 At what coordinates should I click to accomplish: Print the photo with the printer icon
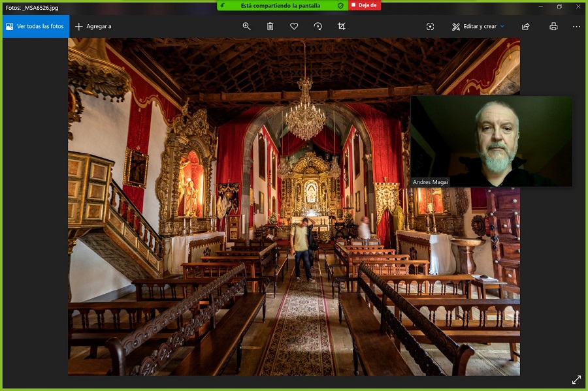(553, 26)
